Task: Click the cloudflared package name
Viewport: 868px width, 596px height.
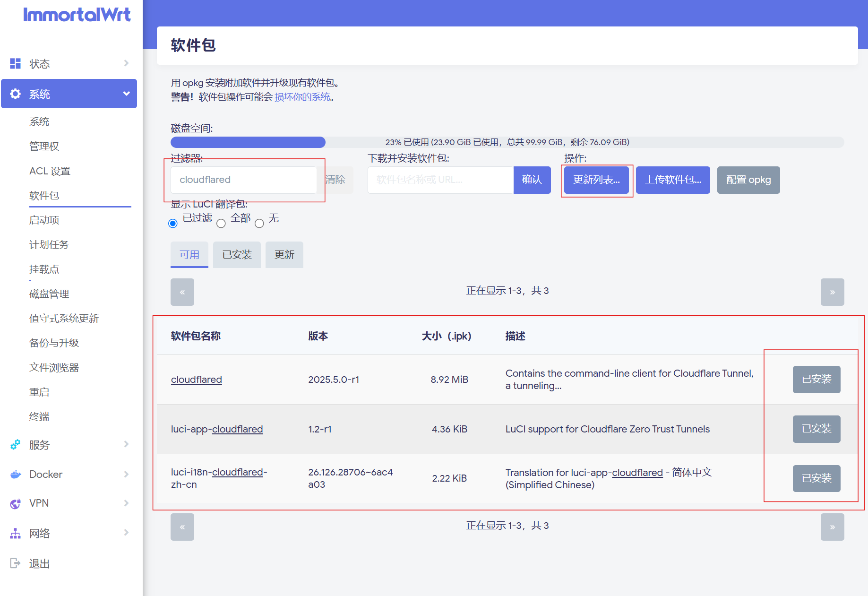Action: click(197, 380)
